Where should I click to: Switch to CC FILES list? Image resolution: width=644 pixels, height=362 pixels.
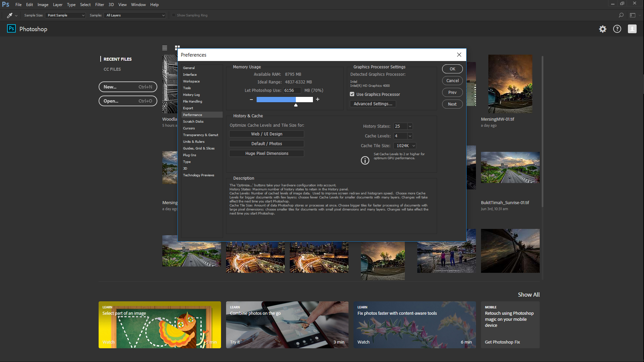coord(112,69)
